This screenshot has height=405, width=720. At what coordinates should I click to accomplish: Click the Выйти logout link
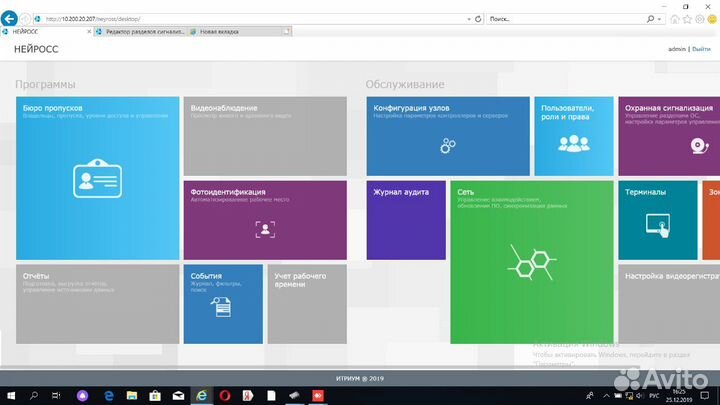coord(701,49)
